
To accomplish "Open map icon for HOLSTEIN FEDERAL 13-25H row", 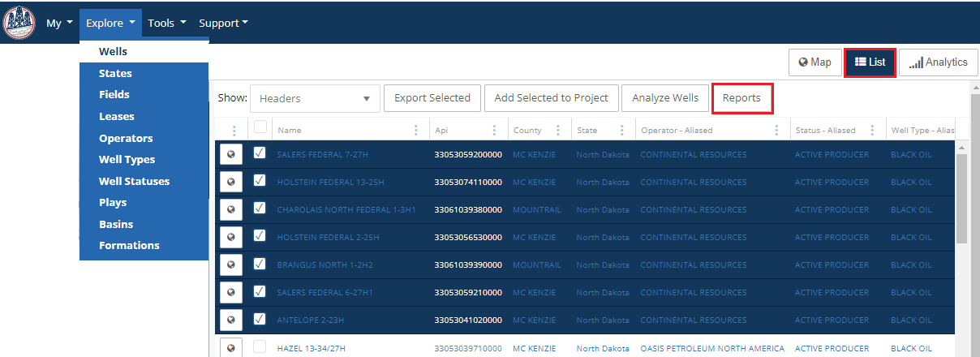I will pyautogui.click(x=231, y=182).
